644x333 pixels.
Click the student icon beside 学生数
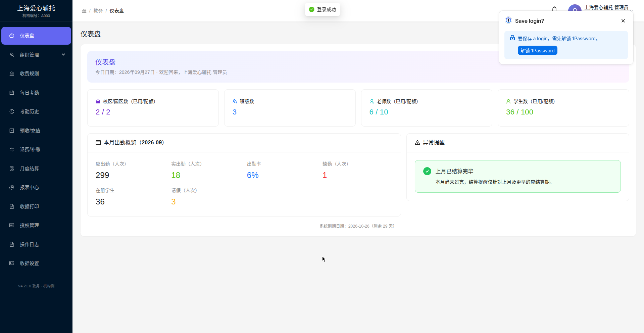click(x=508, y=101)
